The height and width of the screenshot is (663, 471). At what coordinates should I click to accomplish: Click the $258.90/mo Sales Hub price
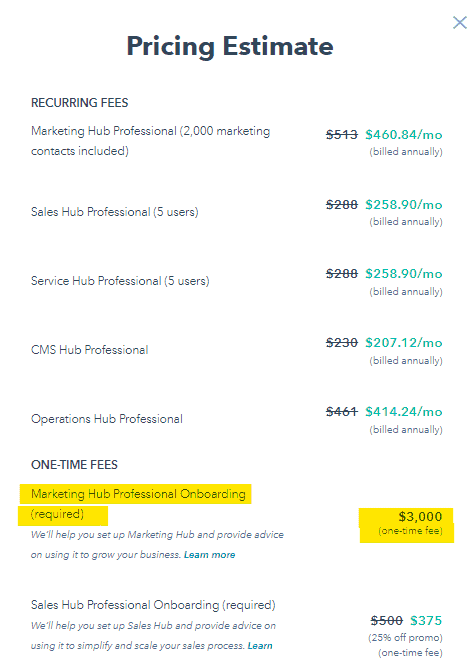pos(404,205)
